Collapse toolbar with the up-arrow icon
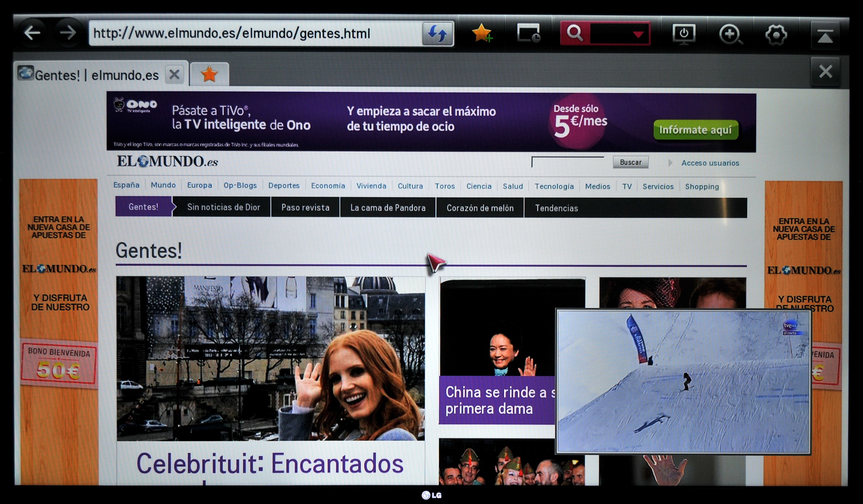863x504 pixels. (825, 35)
